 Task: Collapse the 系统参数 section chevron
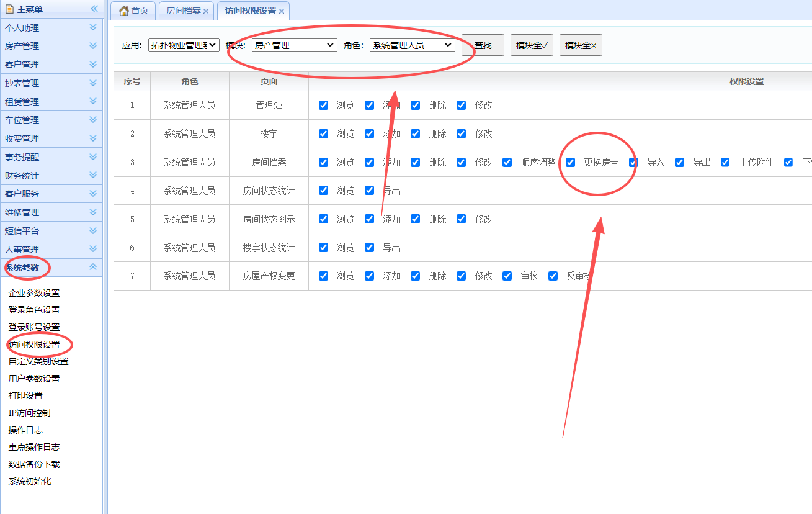(93, 267)
